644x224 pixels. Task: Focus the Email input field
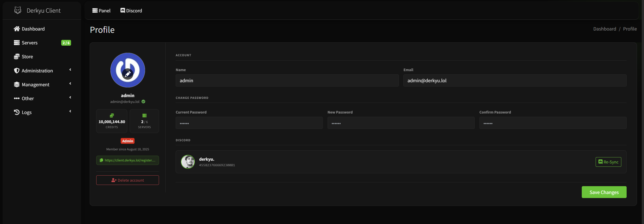point(515,80)
